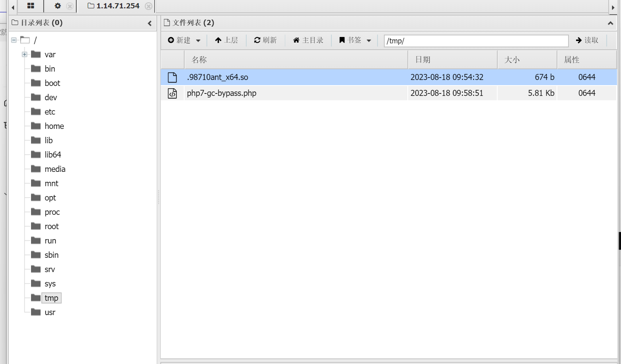621x364 pixels.
Task: Focus the /tmp/ path input field
Action: (476, 41)
